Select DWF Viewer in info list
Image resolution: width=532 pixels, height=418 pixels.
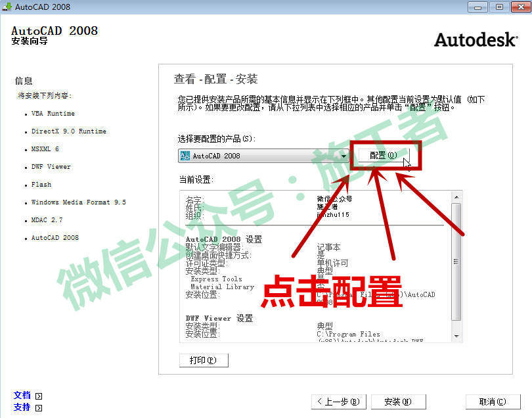click(51, 167)
